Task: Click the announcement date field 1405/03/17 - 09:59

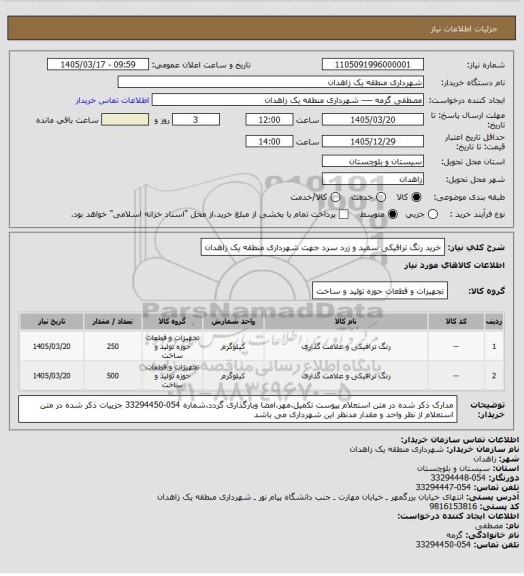Action: tap(98, 65)
